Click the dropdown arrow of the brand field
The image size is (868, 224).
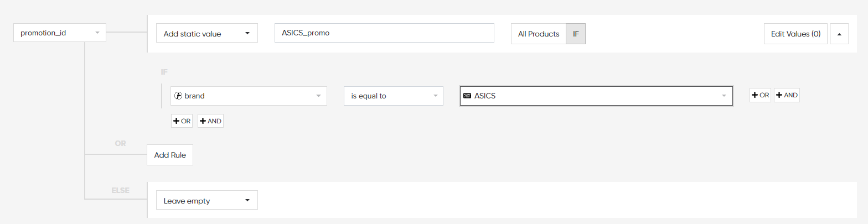(x=318, y=96)
